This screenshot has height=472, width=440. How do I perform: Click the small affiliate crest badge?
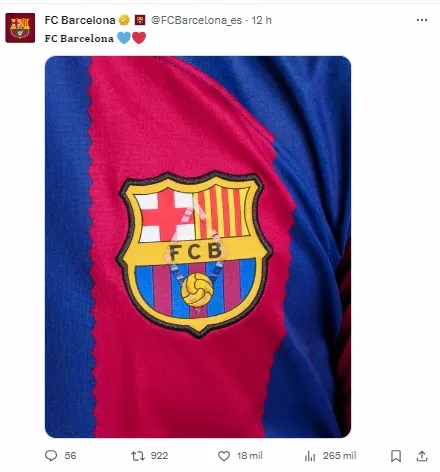[x=140, y=20]
